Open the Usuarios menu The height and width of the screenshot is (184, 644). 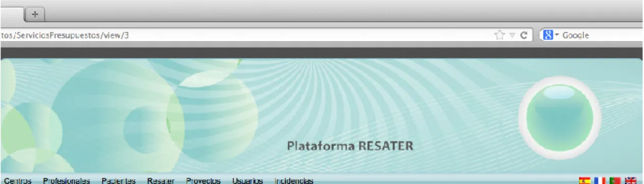pyautogui.click(x=247, y=180)
